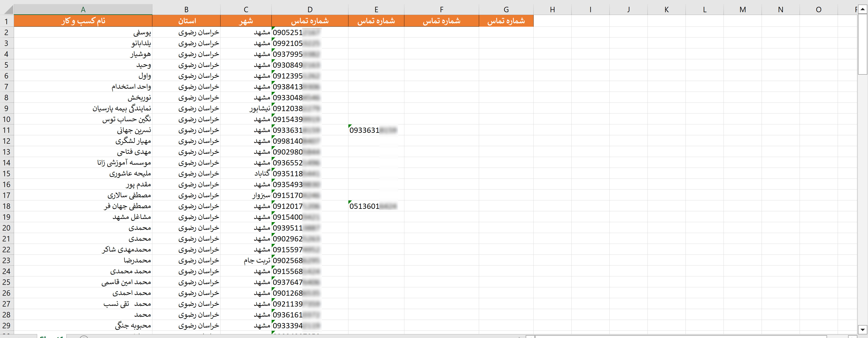Image resolution: width=868 pixels, height=338 pixels.
Task: Click the city cell 'نیشابور'
Action: (246, 108)
